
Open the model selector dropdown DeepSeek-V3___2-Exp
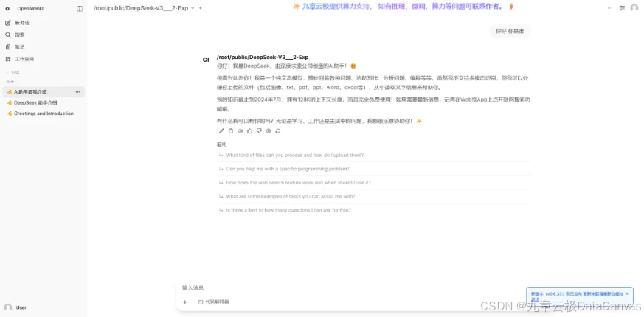[x=144, y=8]
